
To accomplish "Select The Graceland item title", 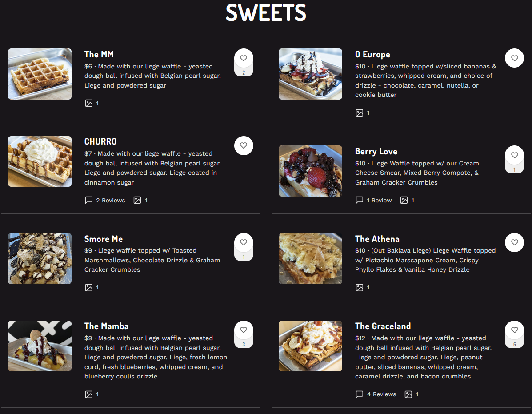I will 383,326.
